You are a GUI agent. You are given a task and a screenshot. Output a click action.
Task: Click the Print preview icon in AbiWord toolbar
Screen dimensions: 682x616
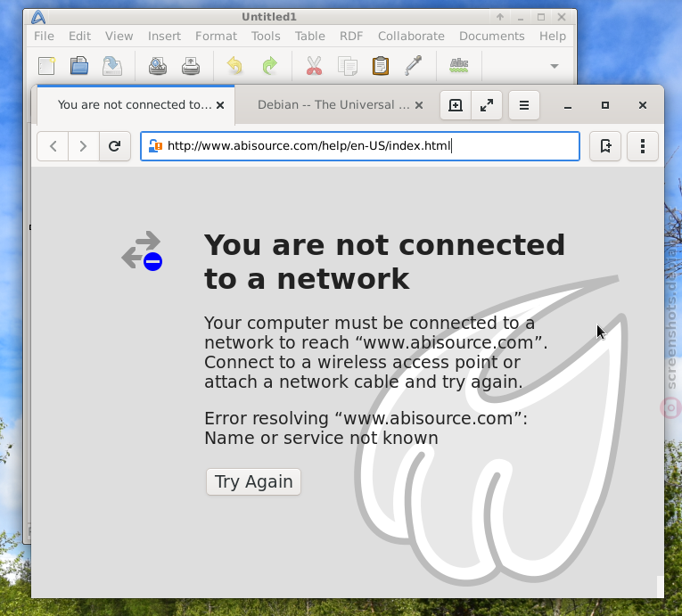pyautogui.click(x=158, y=66)
